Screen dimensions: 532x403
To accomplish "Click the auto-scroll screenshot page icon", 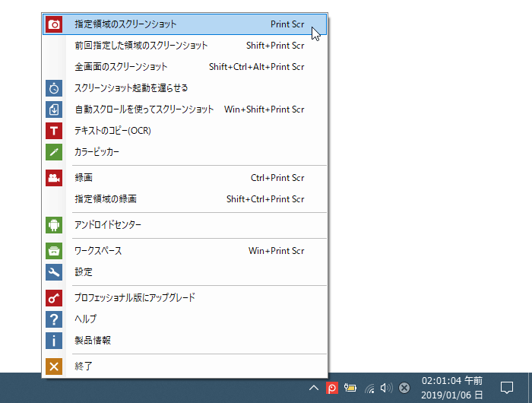I will click(x=54, y=109).
